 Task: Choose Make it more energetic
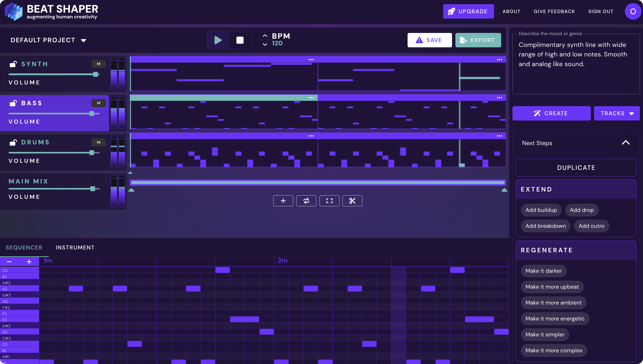click(555, 318)
